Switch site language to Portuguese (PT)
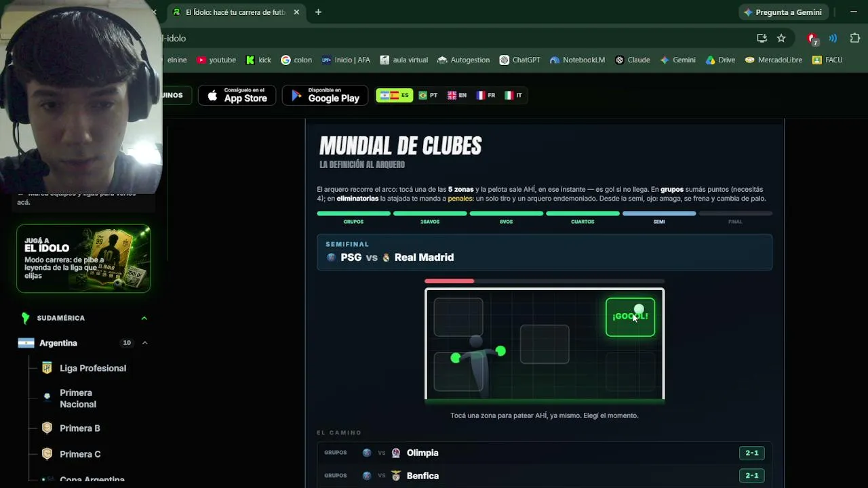The width and height of the screenshot is (868, 488). (428, 96)
